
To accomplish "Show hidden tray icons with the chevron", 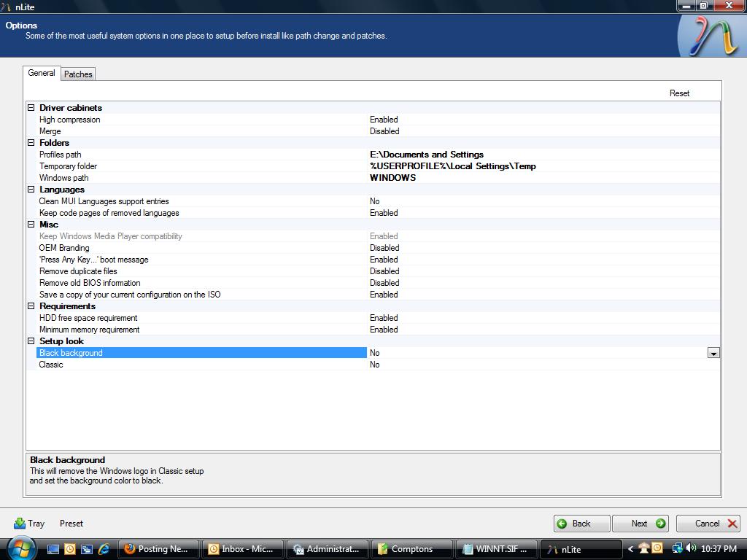I will [630, 549].
